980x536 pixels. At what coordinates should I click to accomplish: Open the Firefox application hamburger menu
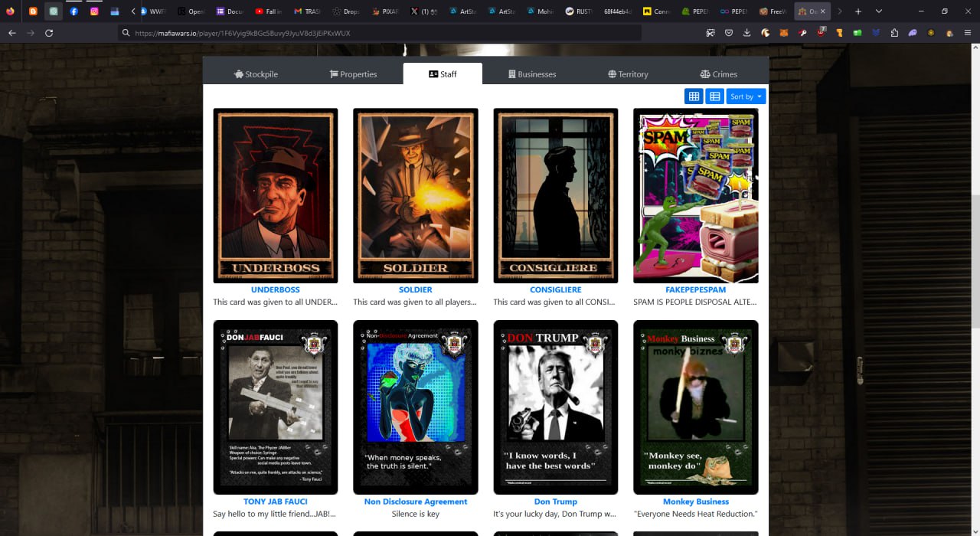click(x=968, y=33)
